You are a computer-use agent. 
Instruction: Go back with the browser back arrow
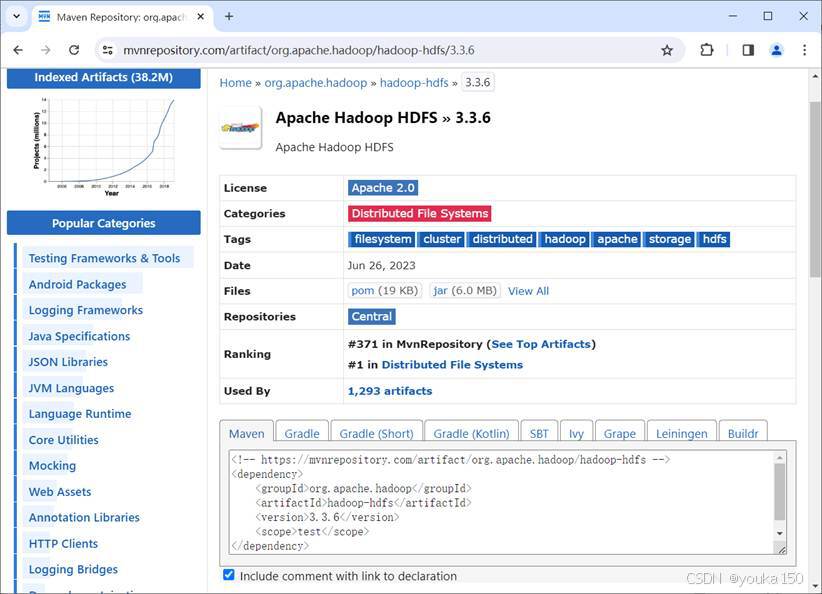click(18, 50)
